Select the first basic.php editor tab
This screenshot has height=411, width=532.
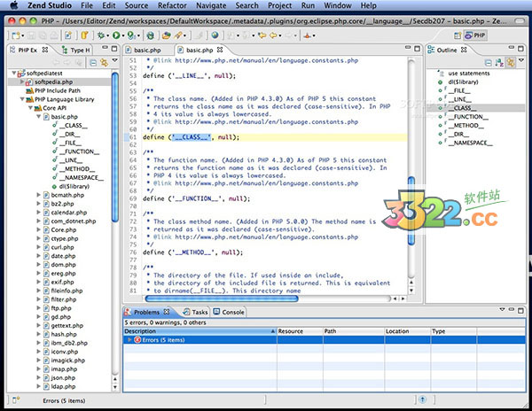point(143,50)
